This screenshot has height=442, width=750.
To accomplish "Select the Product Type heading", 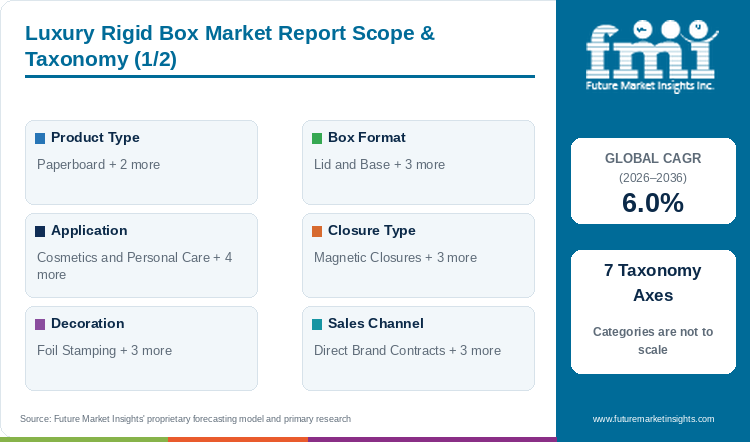I will pos(95,138).
